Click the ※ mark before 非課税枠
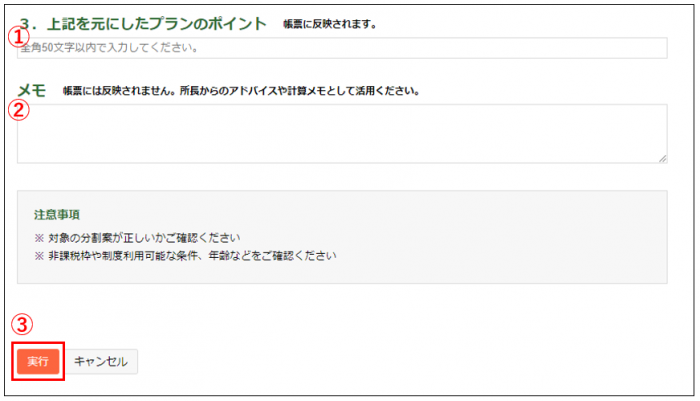Viewport: 700px width, 401px height. pyautogui.click(x=39, y=256)
